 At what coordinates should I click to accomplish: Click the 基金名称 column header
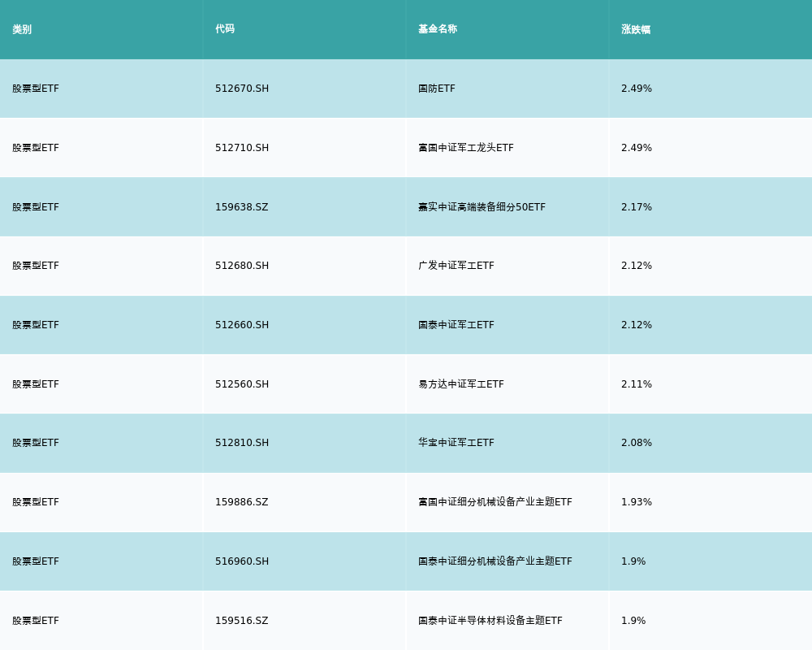pos(438,29)
